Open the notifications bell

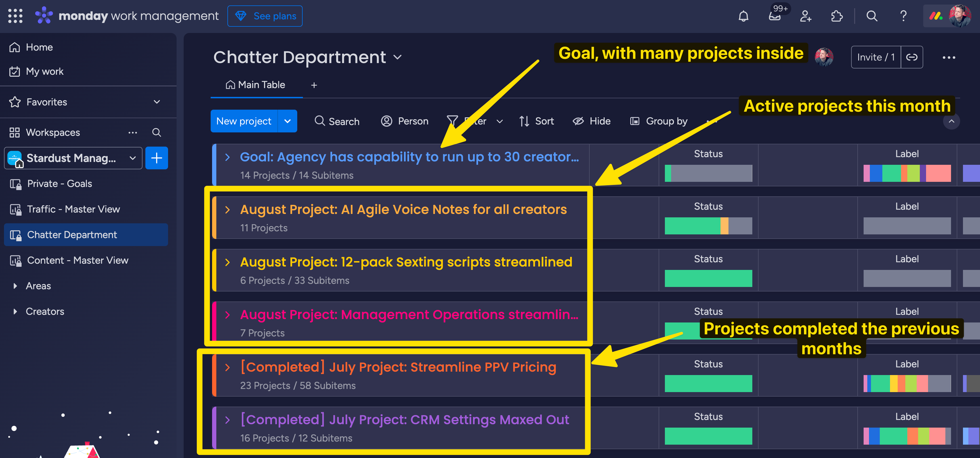click(743, 16)
